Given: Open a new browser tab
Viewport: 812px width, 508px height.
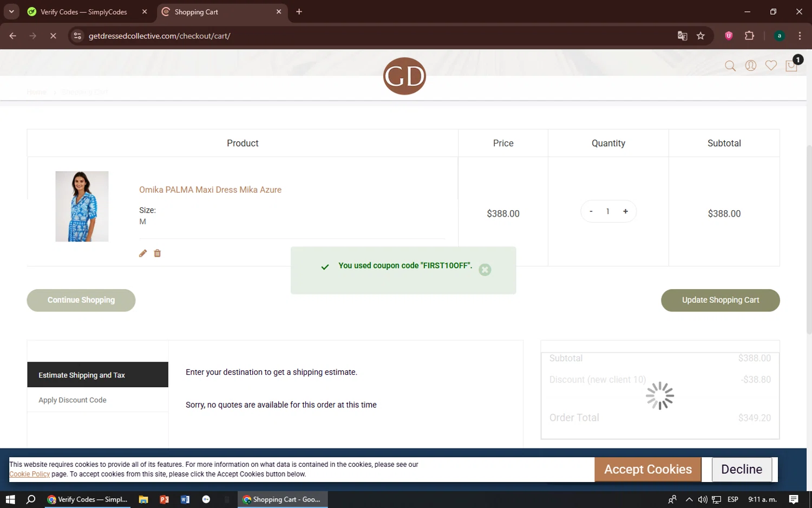Looking at the screenshot, I should point(299,12).
